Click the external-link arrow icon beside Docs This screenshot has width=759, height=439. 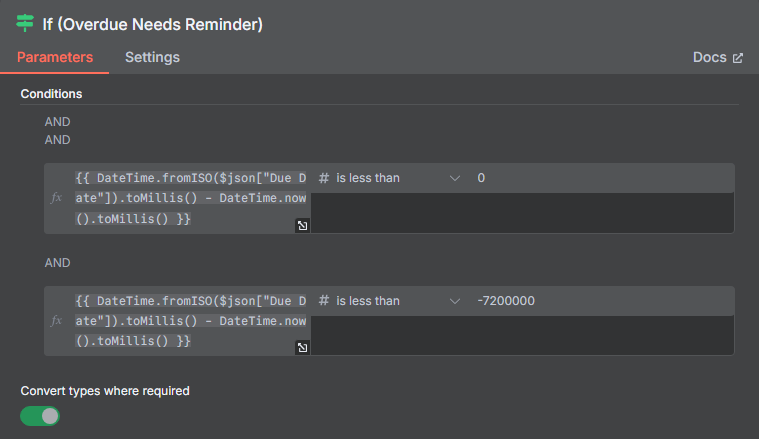click(738, 58)
